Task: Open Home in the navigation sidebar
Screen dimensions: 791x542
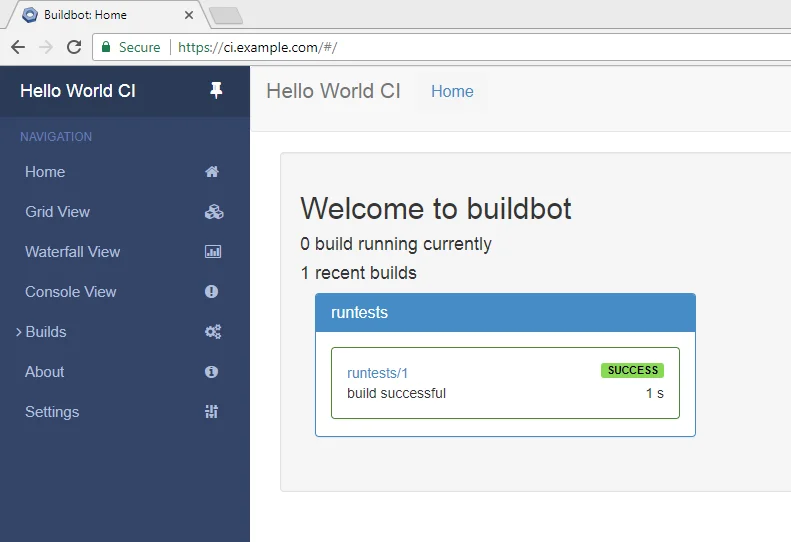Action: coord(45,172)
